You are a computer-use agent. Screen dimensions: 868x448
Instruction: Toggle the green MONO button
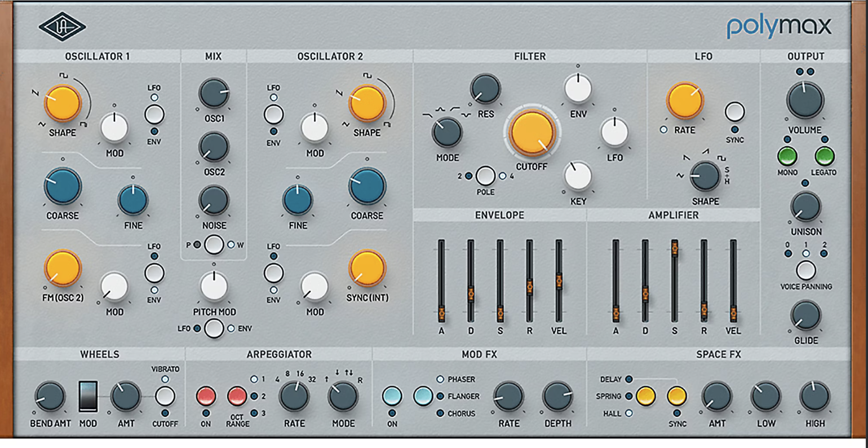pyautogui.click(x=787, y=156)
